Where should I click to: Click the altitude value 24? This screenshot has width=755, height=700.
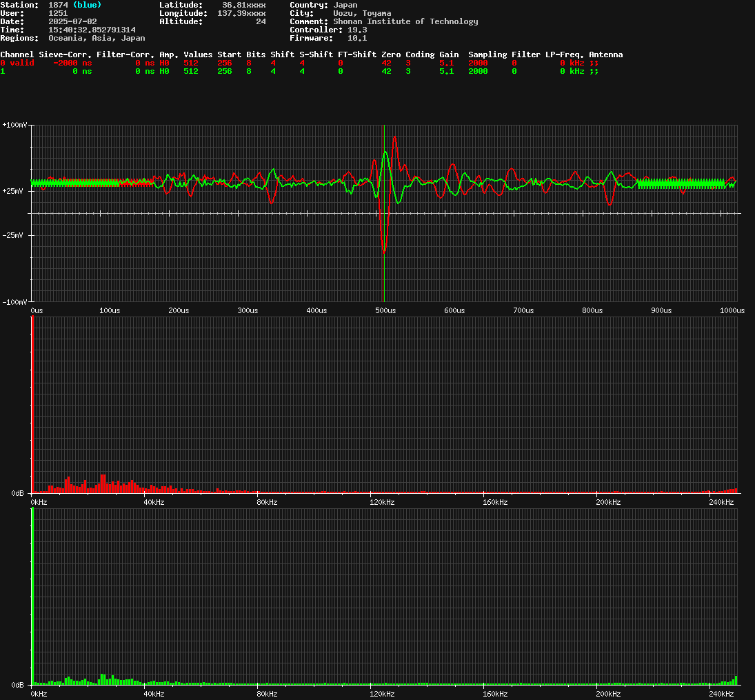(261, 21)
